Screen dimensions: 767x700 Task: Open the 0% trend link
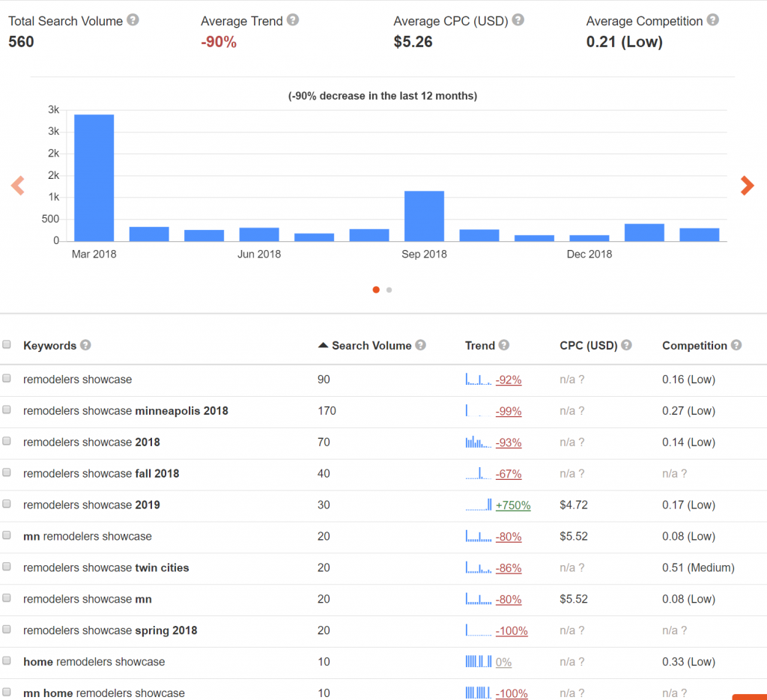[x=504, y=662]
